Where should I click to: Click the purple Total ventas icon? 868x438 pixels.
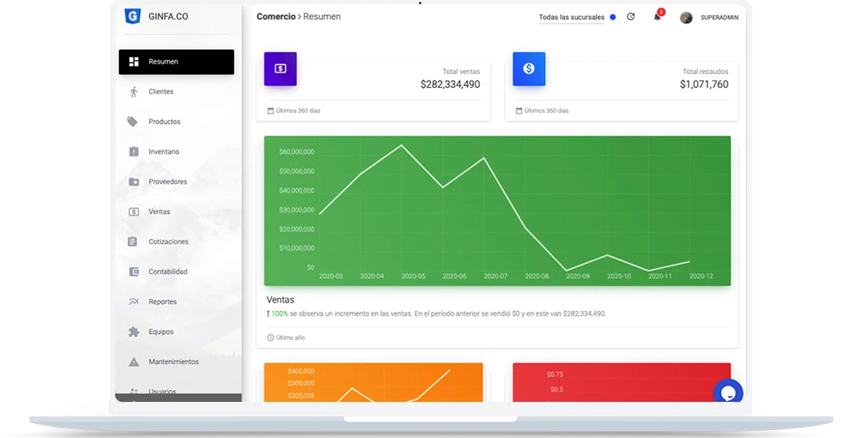point(280,69)
